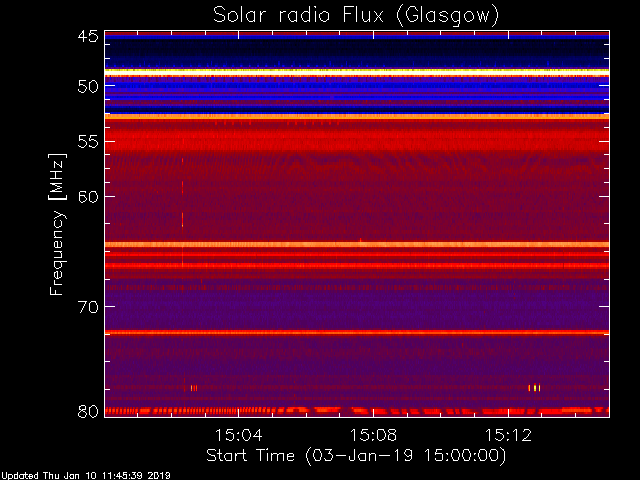640x480 pixels.
Task: Click the bright yellow band near 49 MHz
Action: 357,71
